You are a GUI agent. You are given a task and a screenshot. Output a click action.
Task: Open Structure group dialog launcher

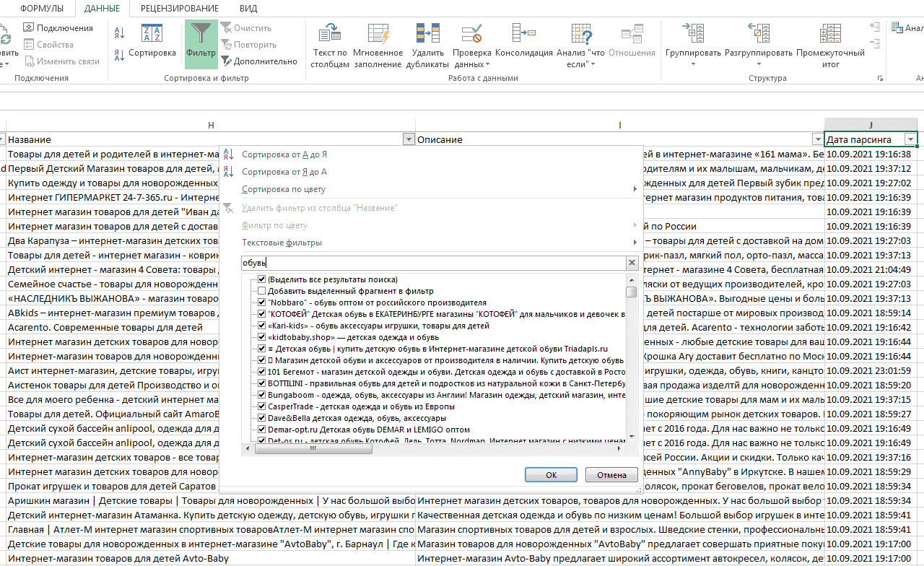click(880, 78)
